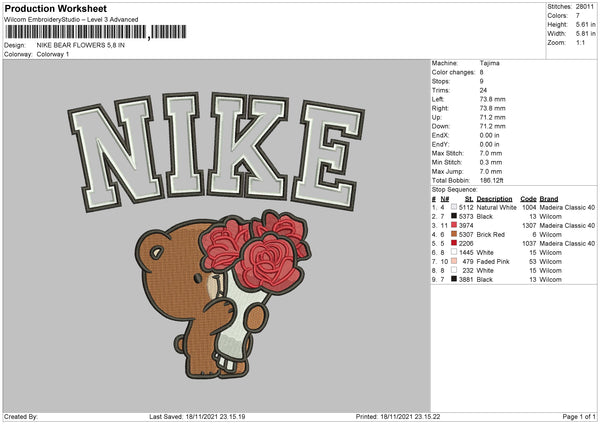Click code 1037 in the stop 5 row

point(529,243)
